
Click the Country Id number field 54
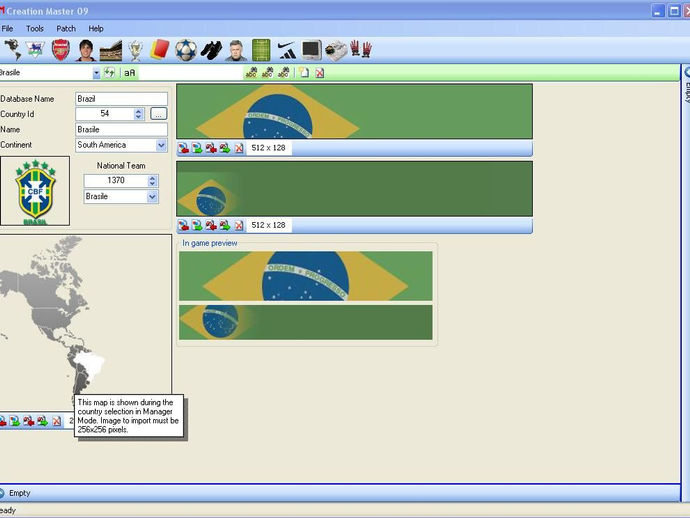[x=105, y=114]
